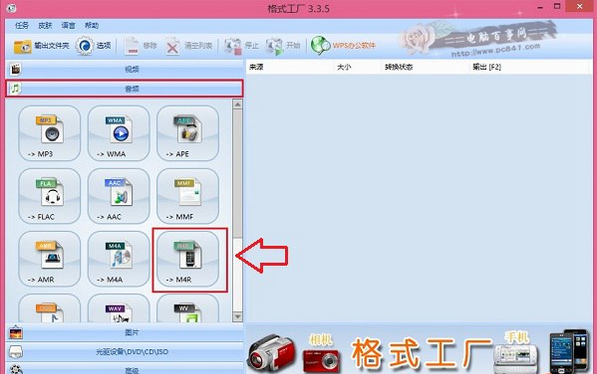Click the 来源 column header

[289, 67]
